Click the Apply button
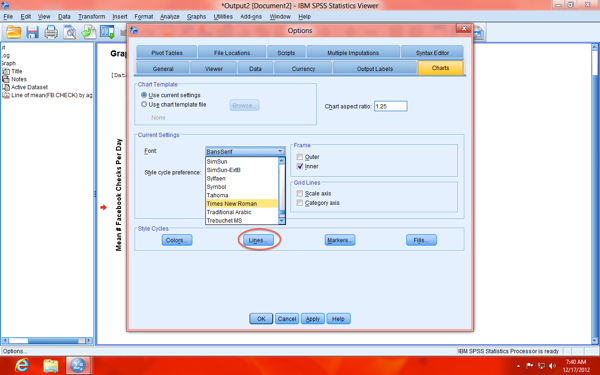The image size is (600, 375). coord(313,319)
